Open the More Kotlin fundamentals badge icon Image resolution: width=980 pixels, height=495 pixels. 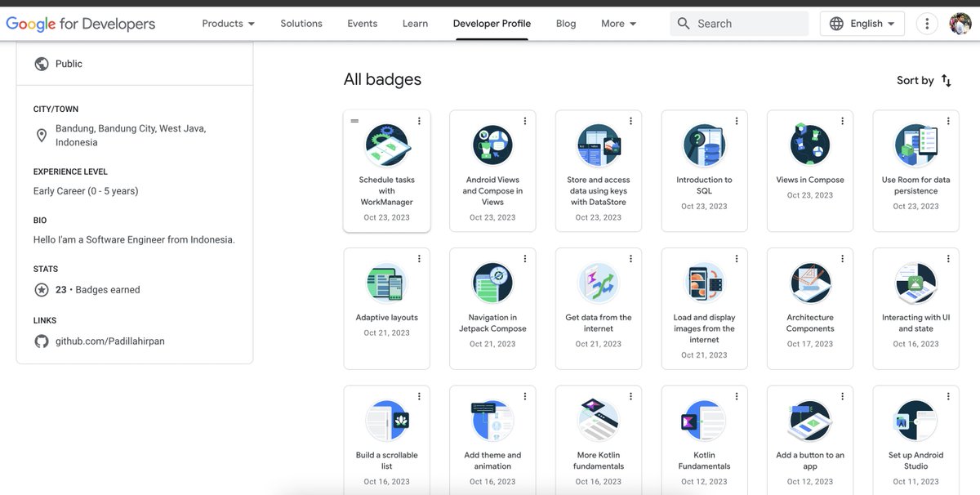tap(599, 421)
